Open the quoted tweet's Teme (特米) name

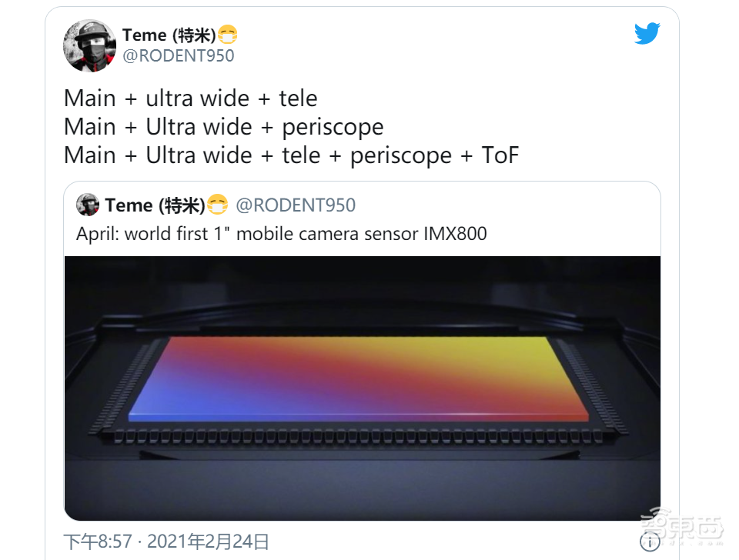point(155,205)
